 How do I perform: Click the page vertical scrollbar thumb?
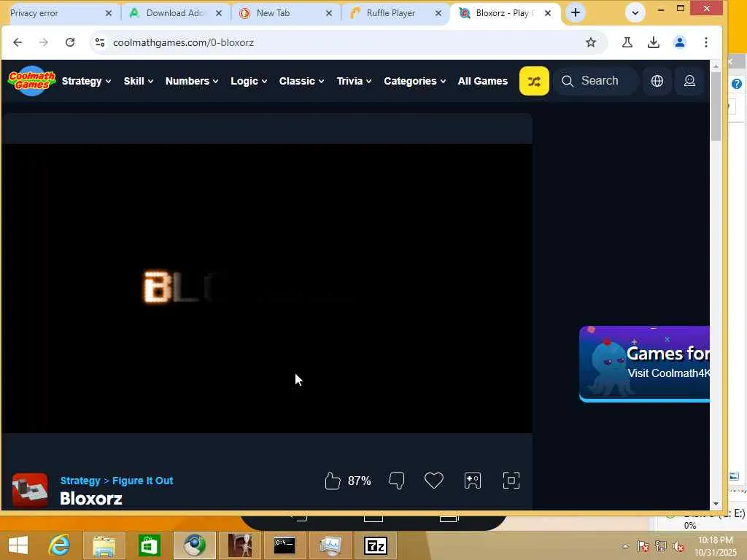[715, 106]
